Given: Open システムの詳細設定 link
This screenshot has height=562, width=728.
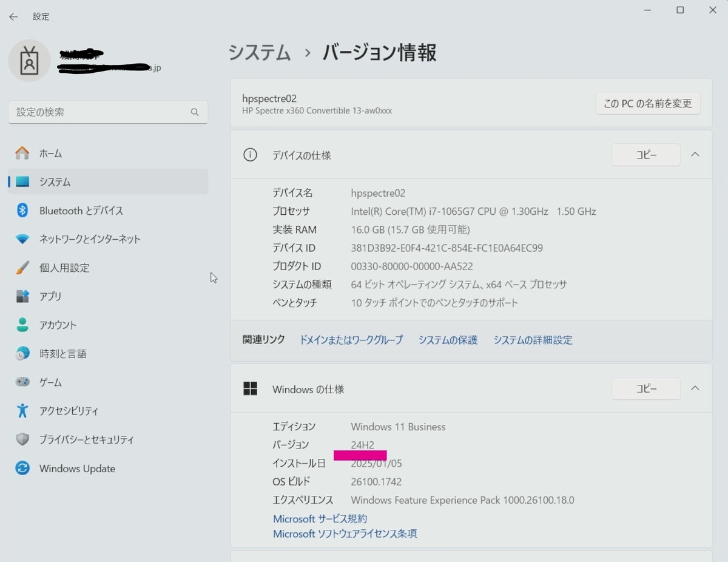Looking at the screenshot, I should 533,340.
